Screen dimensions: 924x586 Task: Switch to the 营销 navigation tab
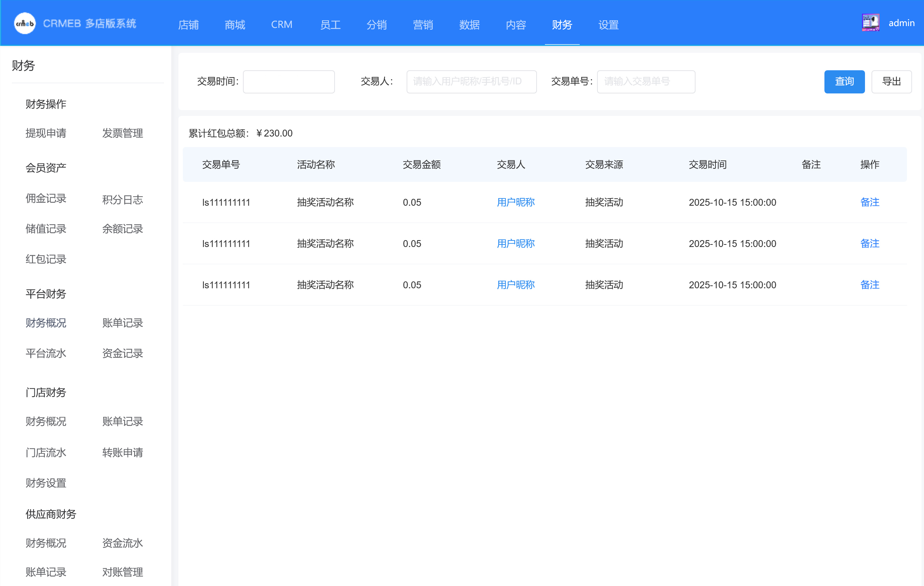pos(423,25)
